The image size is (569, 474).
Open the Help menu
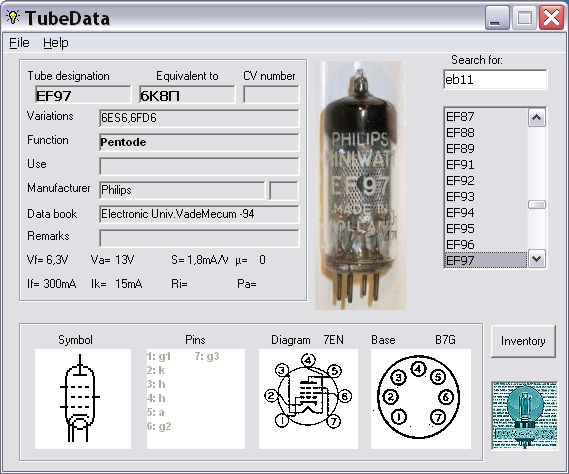[x=56, y=43]
